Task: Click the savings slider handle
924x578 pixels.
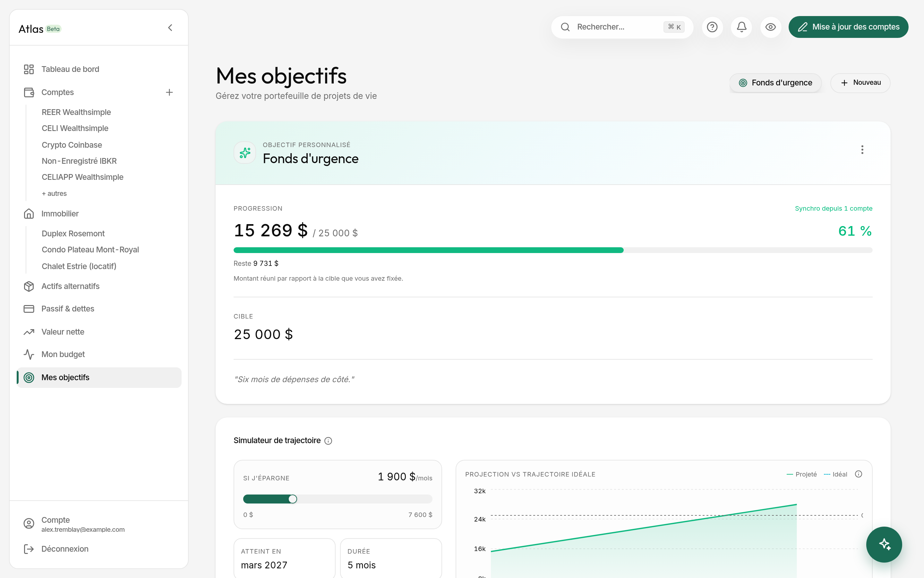Action: point(293,499)
